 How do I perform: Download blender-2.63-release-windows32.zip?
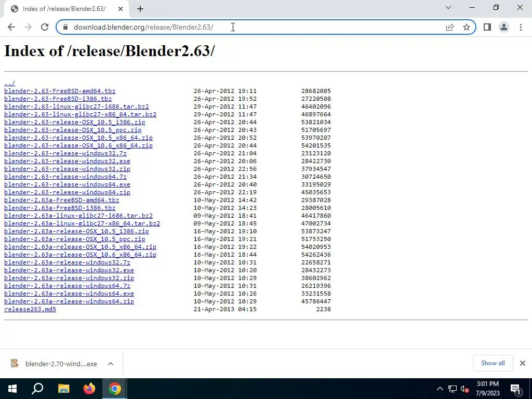tap(67, 169)
